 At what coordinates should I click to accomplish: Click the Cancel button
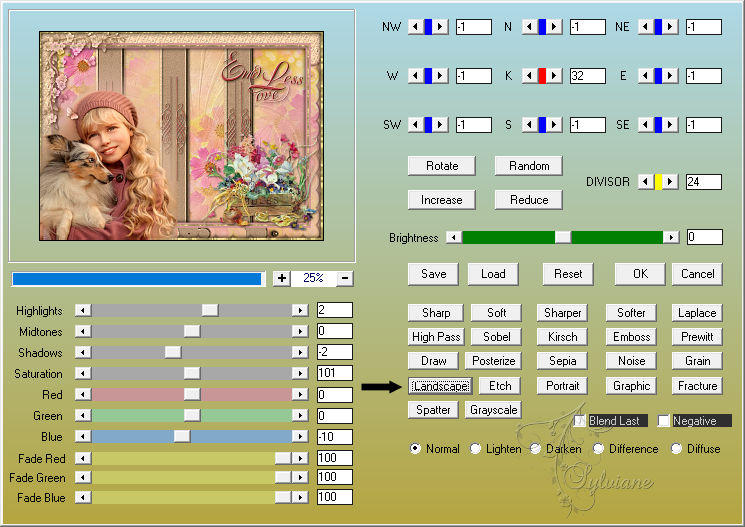click(x=697, y=274)
